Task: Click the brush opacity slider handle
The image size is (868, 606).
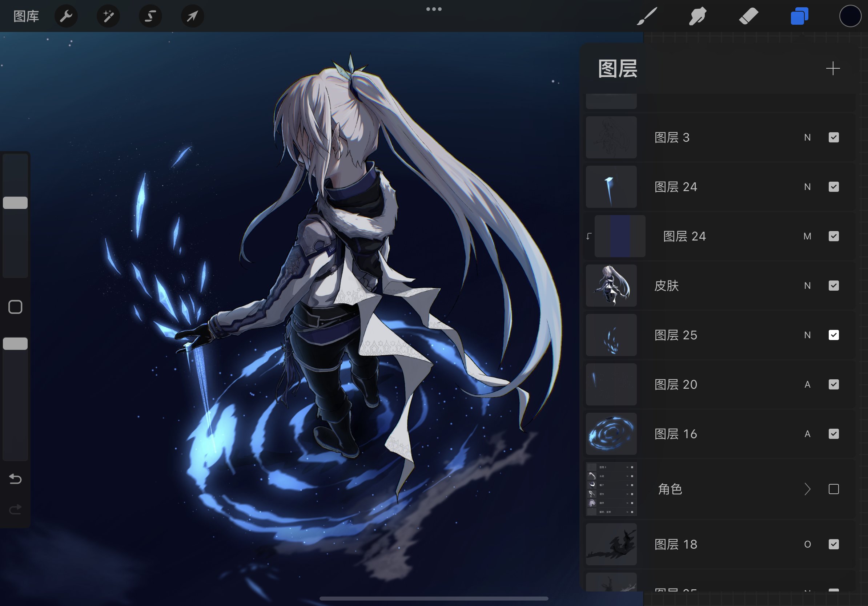Action: tap(15, 343)
